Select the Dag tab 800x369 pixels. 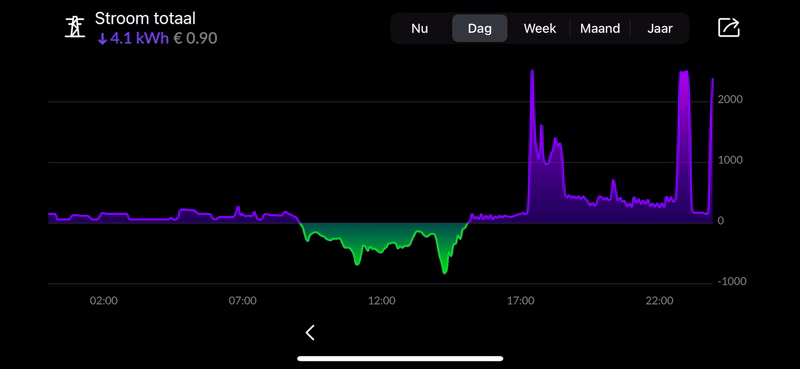(x=480, y=28)
